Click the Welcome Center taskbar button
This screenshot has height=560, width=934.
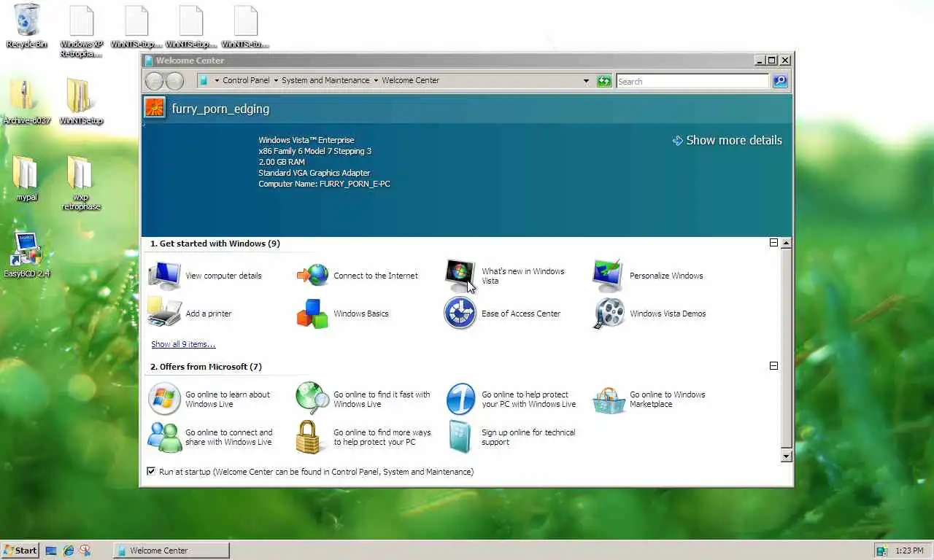pyautogui.click(x=171, y=551)
